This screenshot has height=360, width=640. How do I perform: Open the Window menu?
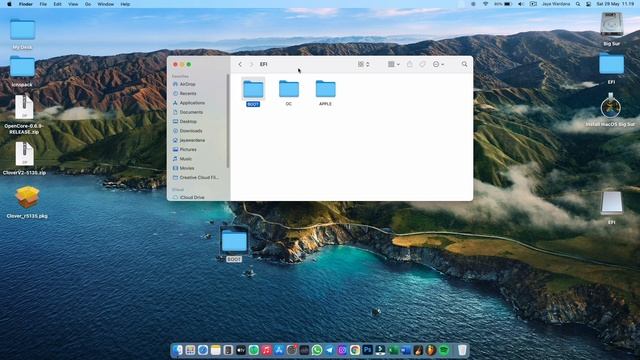point(106,4)
